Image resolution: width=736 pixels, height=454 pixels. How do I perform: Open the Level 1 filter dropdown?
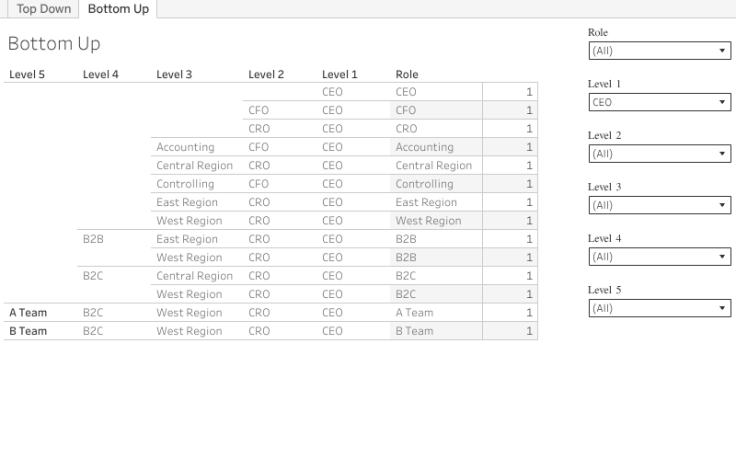pyautogui.click(x=659, y=102)
